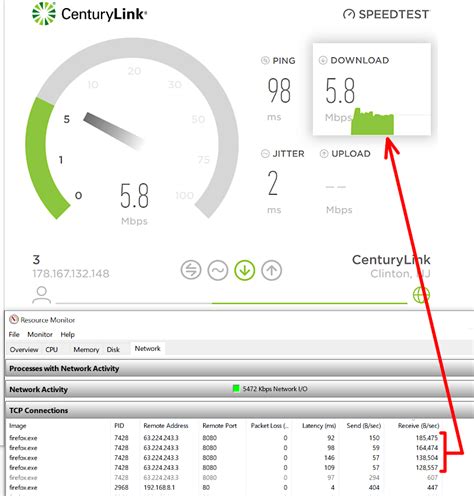
Task: Click the 5.8 Mbps download result value
Action: (340, 91)
